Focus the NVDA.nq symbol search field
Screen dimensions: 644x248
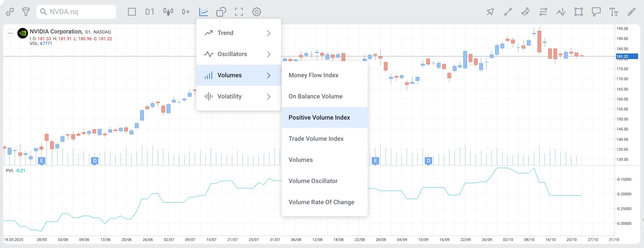click(x=76, y=12)
